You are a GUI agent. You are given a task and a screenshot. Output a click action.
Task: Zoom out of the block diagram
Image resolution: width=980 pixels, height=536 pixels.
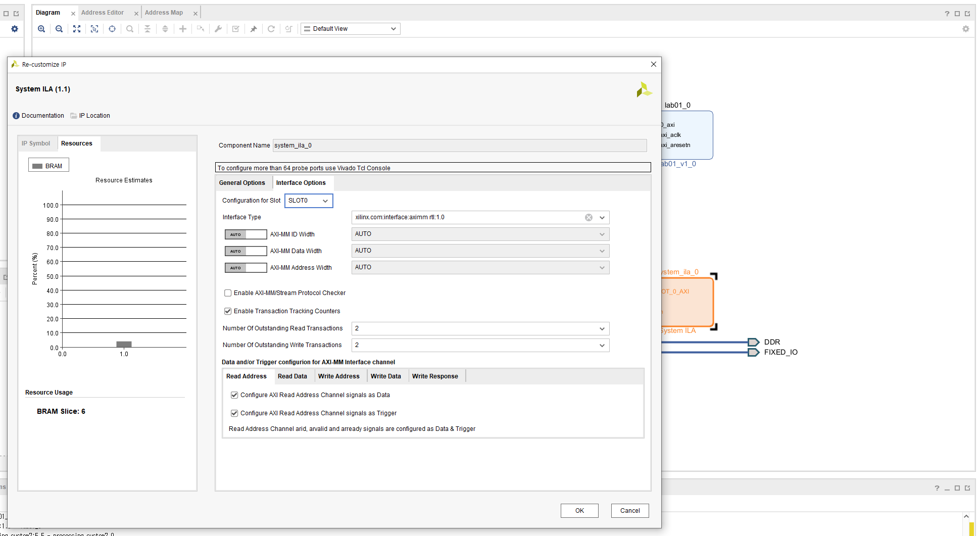pyautogui.click(x=59, y=29)
